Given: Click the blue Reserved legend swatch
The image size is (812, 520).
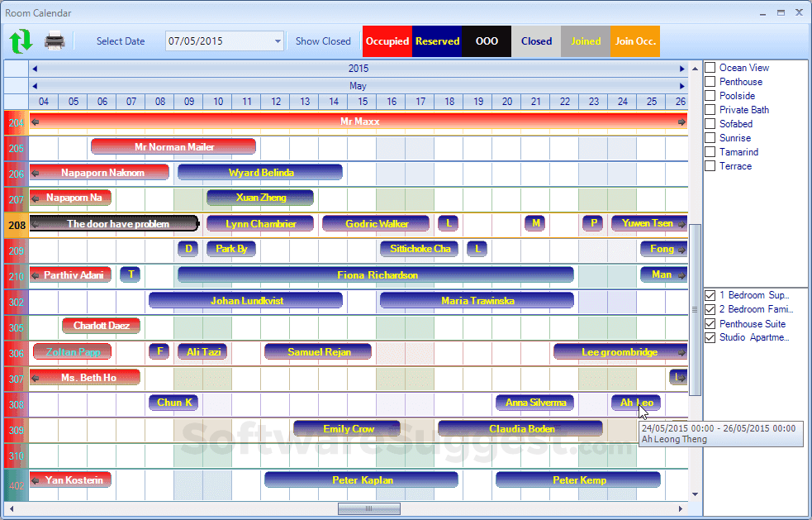Looking at the screenshot, I should pyautogui.click(x=437, y=41).
